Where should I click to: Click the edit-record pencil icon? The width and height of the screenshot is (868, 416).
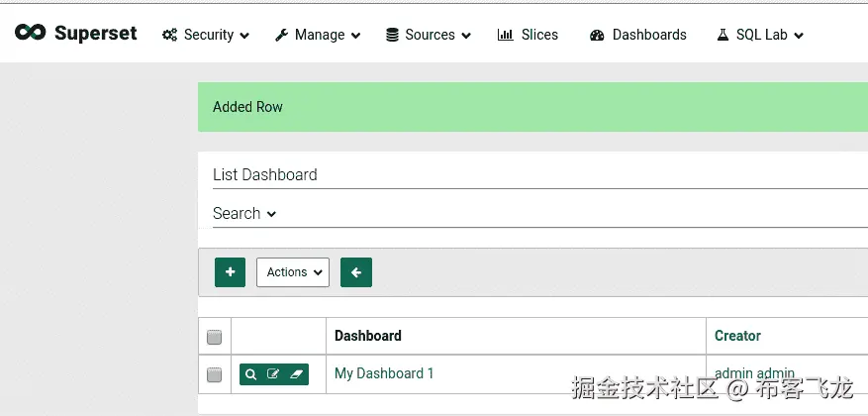point(273,374)
